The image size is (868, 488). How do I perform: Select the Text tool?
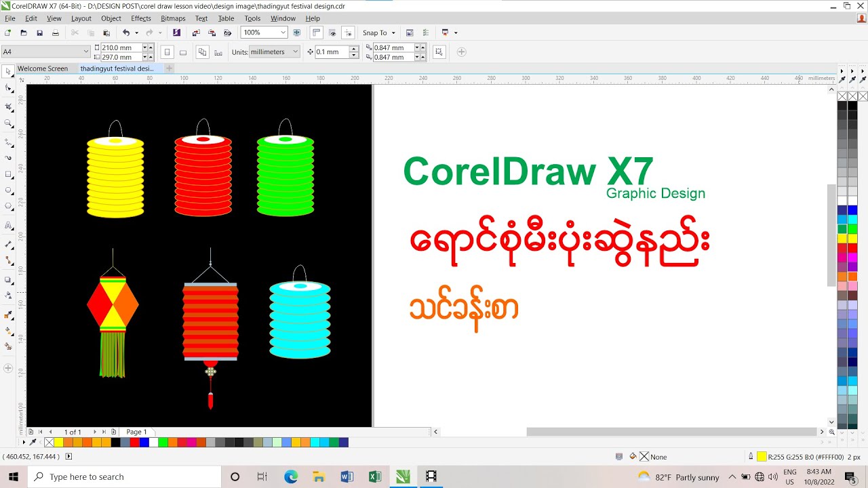coord(8,225)
